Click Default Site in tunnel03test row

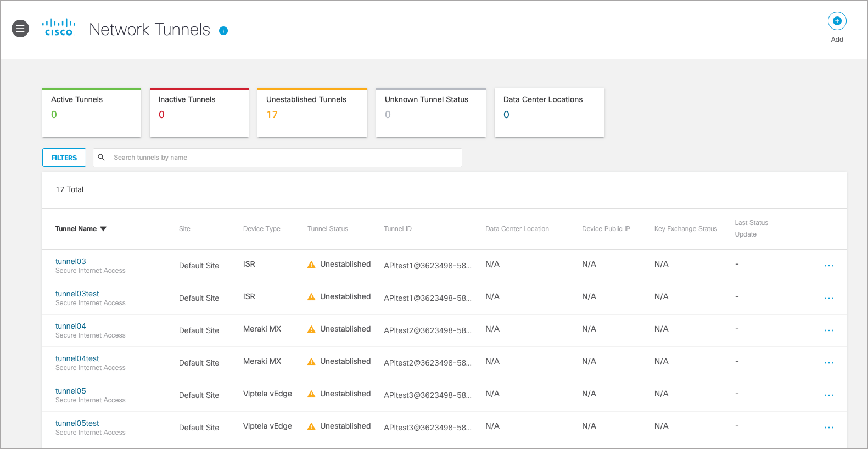(x=199, y=298)
